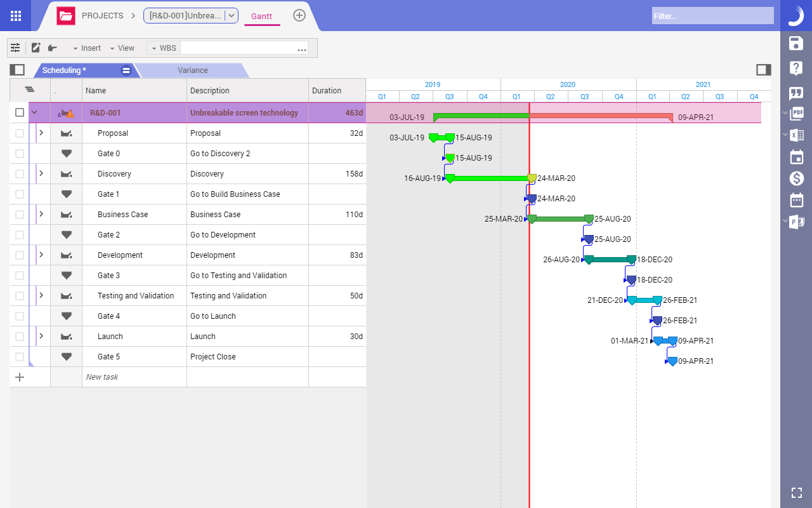This screenshot has width=812, height=508.
Task: Click the PROJECTS breadcrumb
Action: [103, 16]
